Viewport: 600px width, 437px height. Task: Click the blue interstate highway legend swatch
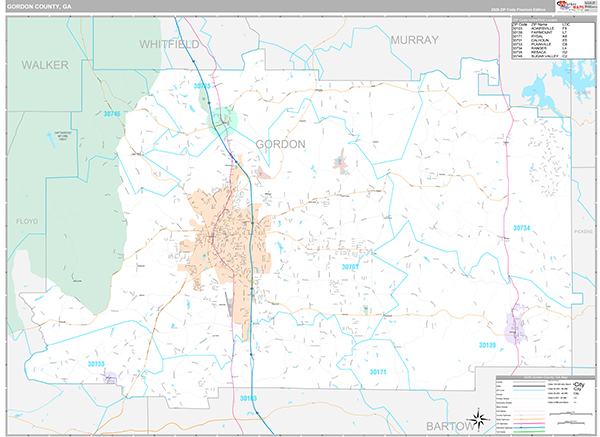(530, 428)
